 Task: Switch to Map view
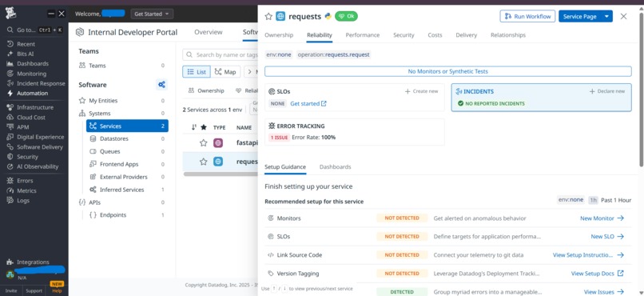click(225, 72)
